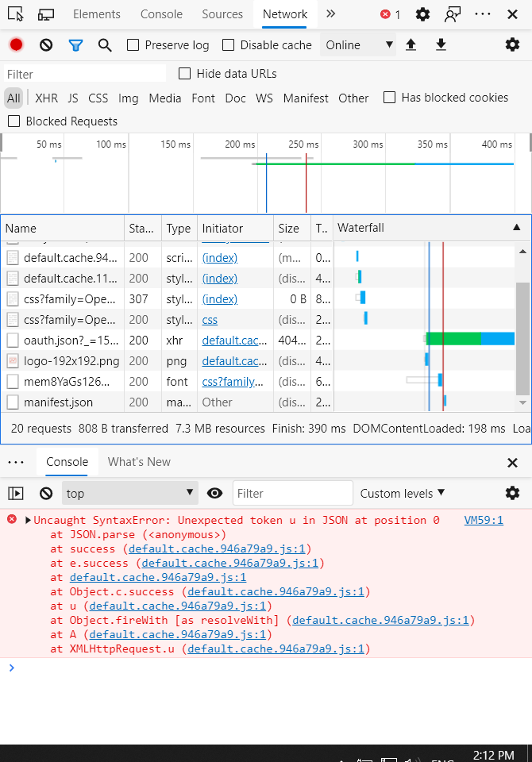Export the HAR file
532x762 pixels.
[x=441, y=45]
